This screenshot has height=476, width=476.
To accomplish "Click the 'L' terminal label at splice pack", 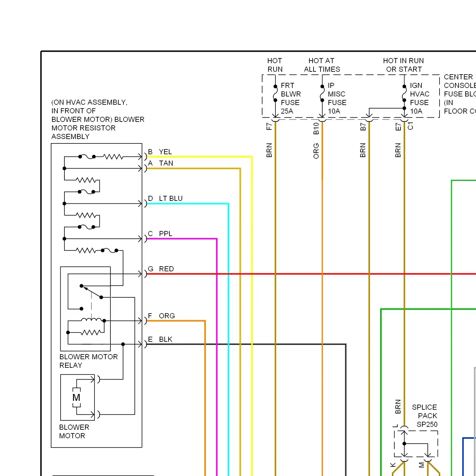I will (x=395, y=426).
